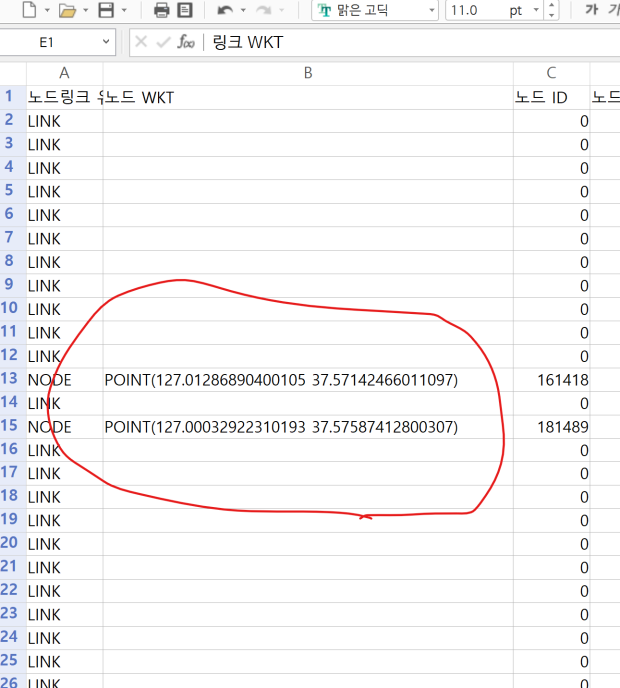Viewport: 620px width, 688px height.
Task: Select column B header
Action: [x=308, y=72]
